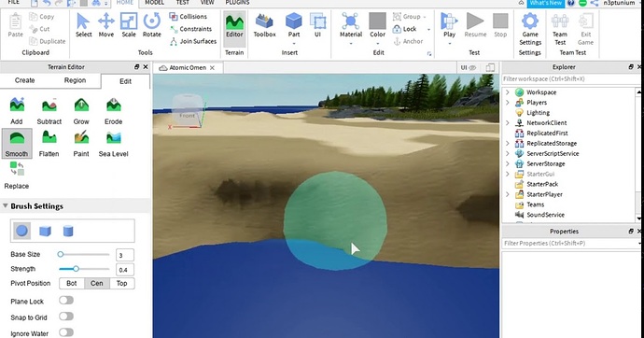
Task: Expand the Workspace tree node
Action: [507, 92]
